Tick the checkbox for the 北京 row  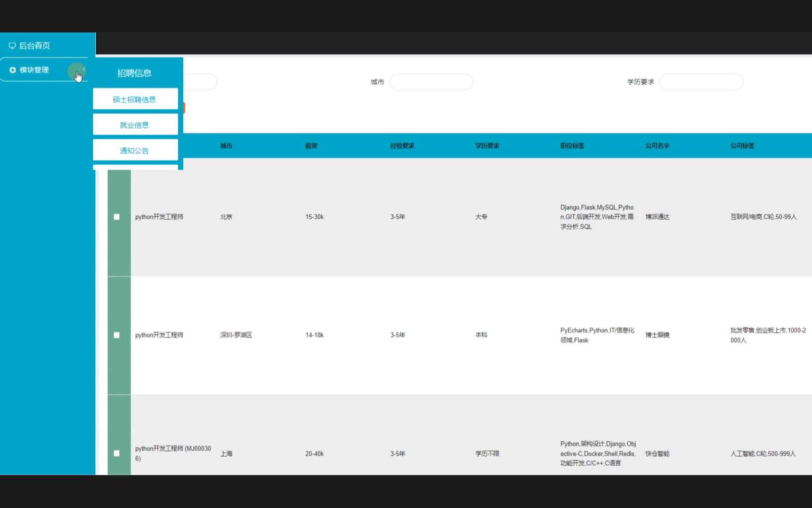117,217
